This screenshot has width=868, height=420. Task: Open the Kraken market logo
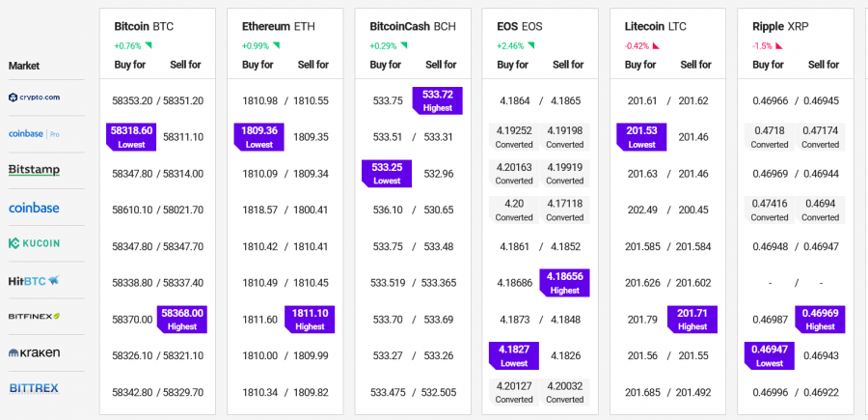[34, 353]
